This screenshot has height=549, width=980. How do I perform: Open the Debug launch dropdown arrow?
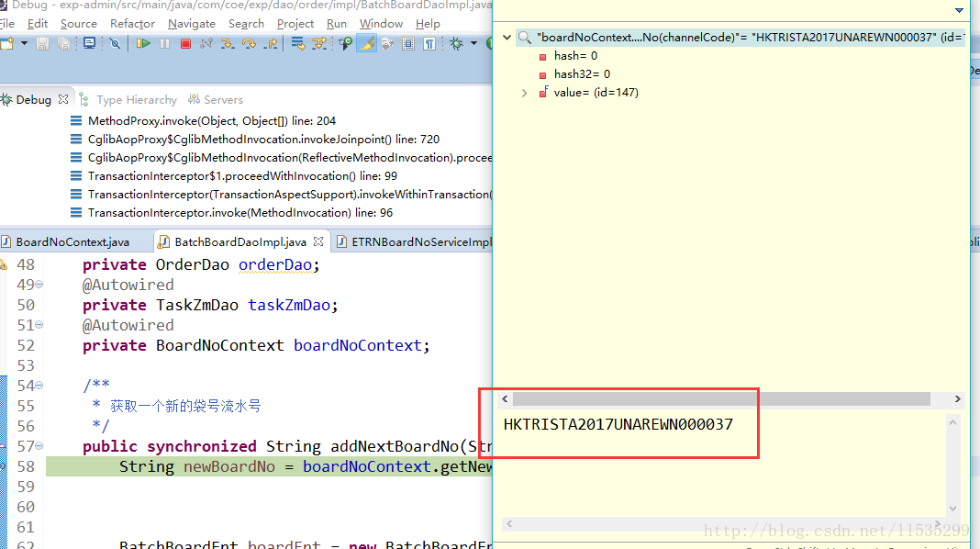pyautogui.click(x=473, y=43)
